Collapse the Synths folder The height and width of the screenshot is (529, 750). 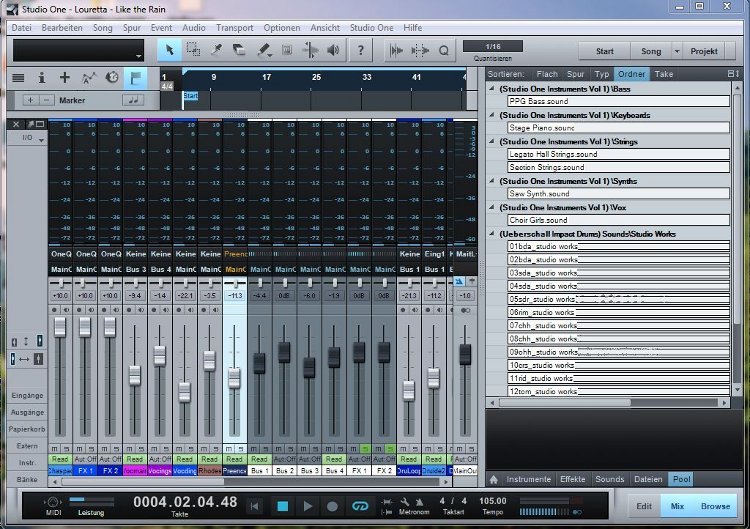click(492, 181)
